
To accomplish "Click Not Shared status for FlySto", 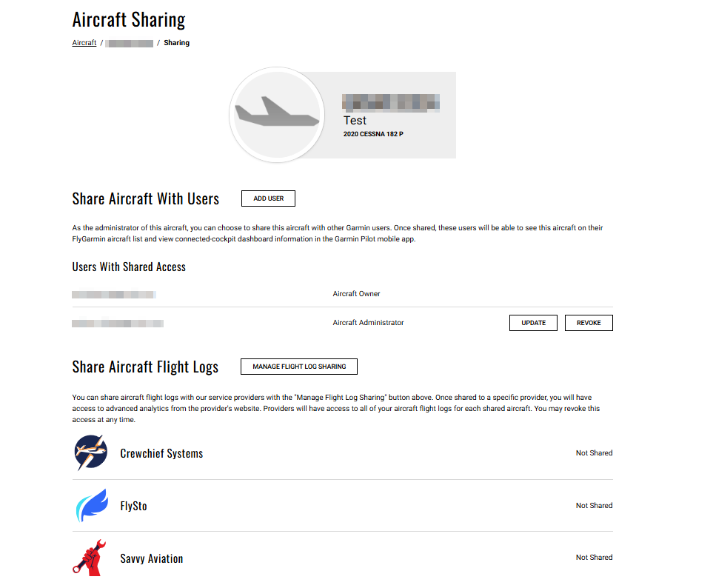I will tap(595, 506).
